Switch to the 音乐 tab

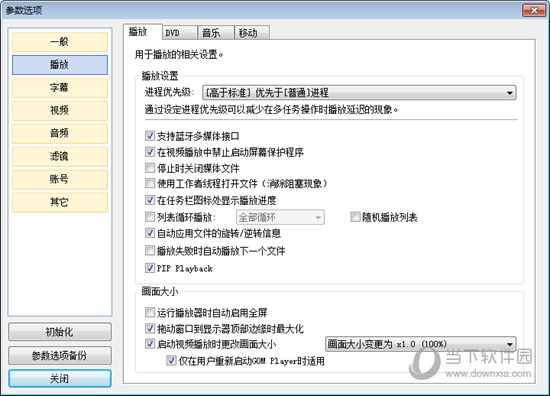click(x=216, y=33)
